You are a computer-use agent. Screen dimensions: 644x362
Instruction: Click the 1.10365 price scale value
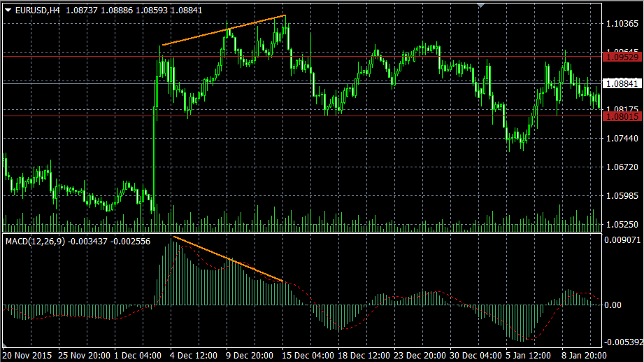[621, 24]
